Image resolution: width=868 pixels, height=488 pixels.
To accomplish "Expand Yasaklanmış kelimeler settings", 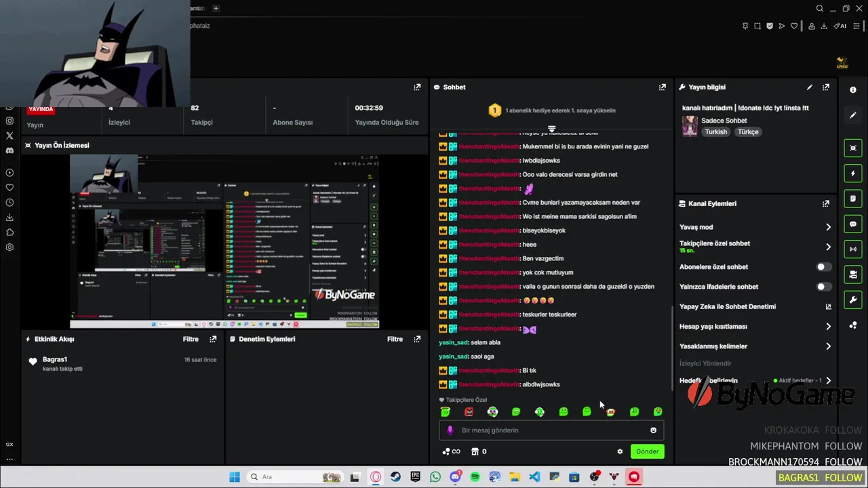I will (828, 346).
